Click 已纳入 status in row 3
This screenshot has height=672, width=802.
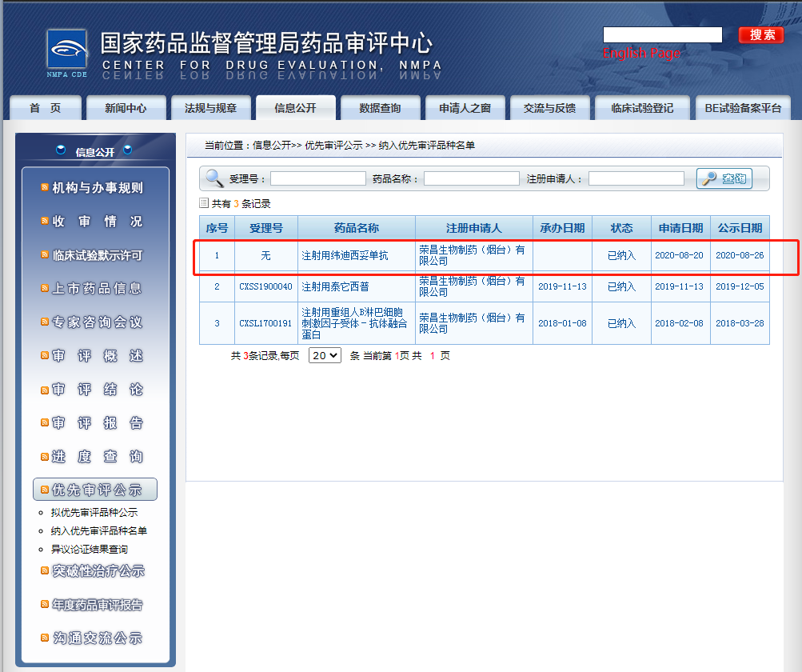[x=621, y=323]
